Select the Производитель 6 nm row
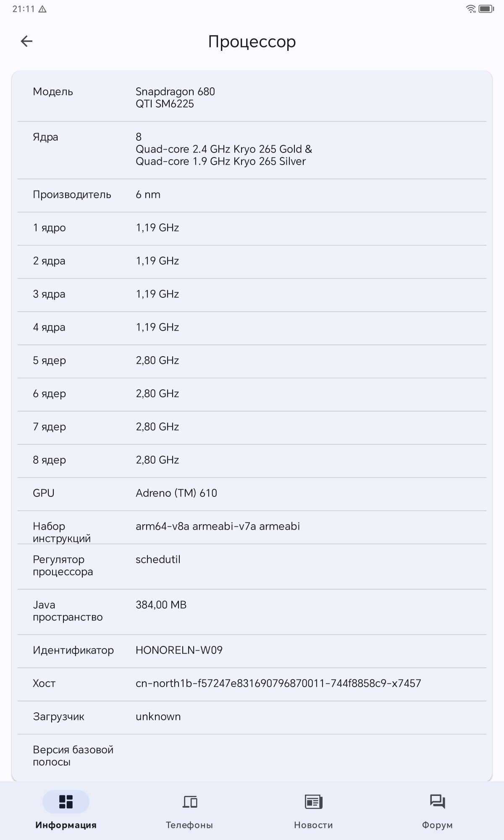 [x=252, y=195]
